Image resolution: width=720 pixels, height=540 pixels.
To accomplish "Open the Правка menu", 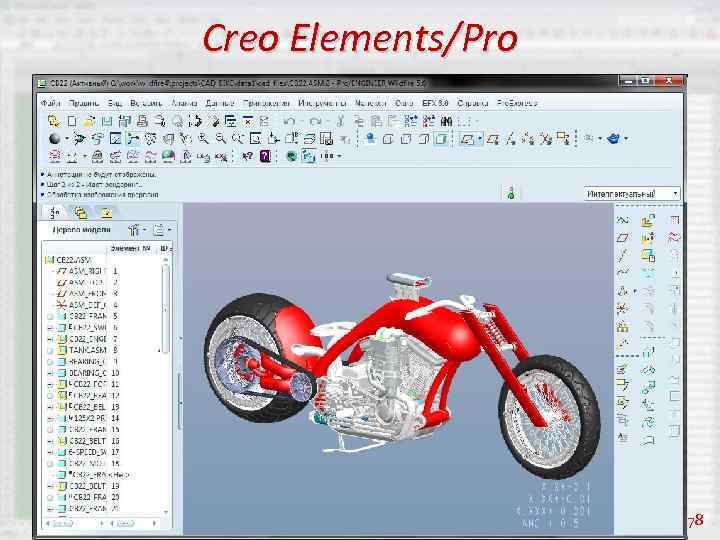I will pos(84,103).
